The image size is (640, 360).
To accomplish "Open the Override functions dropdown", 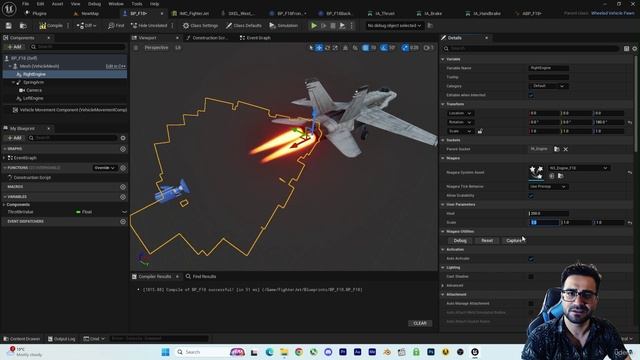I will coord(104,168).
